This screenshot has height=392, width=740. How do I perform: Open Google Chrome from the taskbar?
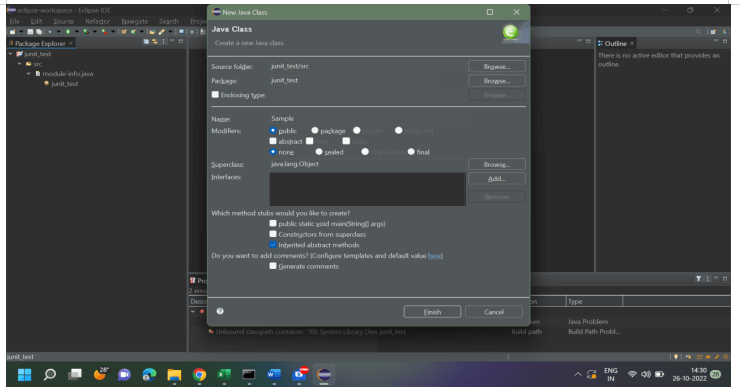point(199,375)
